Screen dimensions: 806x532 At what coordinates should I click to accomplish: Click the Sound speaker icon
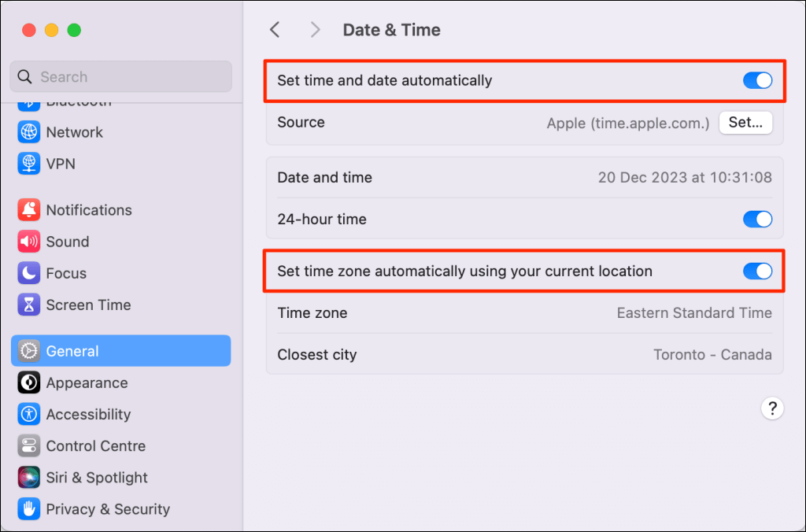pyautogui.click(x=29, y=242)
